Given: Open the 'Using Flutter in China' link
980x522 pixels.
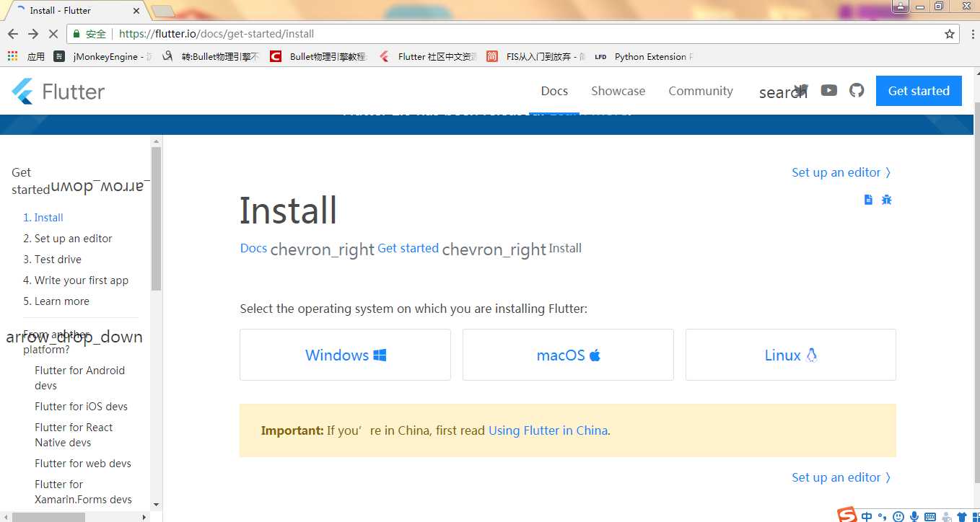Looking at the screenshot, I should coord(548,430).
